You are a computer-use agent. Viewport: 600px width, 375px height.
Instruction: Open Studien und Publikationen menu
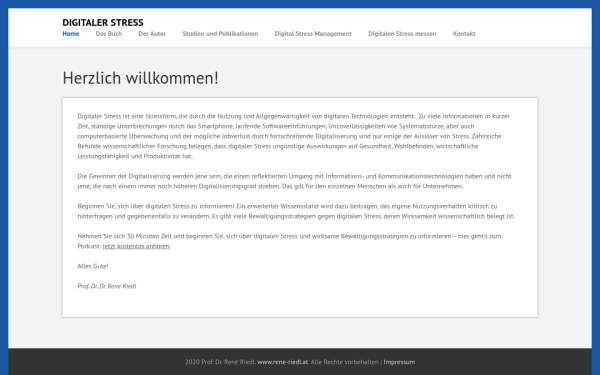tap(220, 34)
